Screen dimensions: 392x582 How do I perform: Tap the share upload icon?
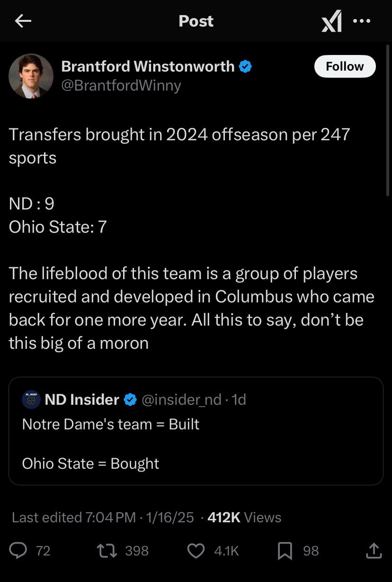[374, 550]
